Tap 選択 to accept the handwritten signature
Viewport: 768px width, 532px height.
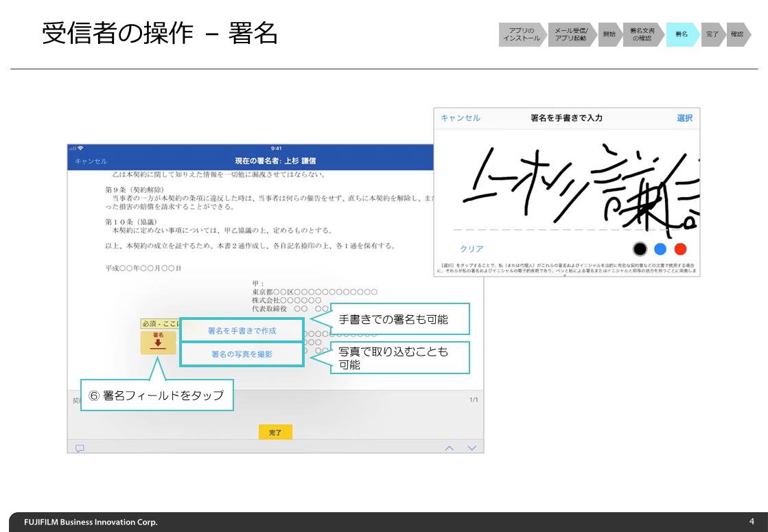point(684,118)
